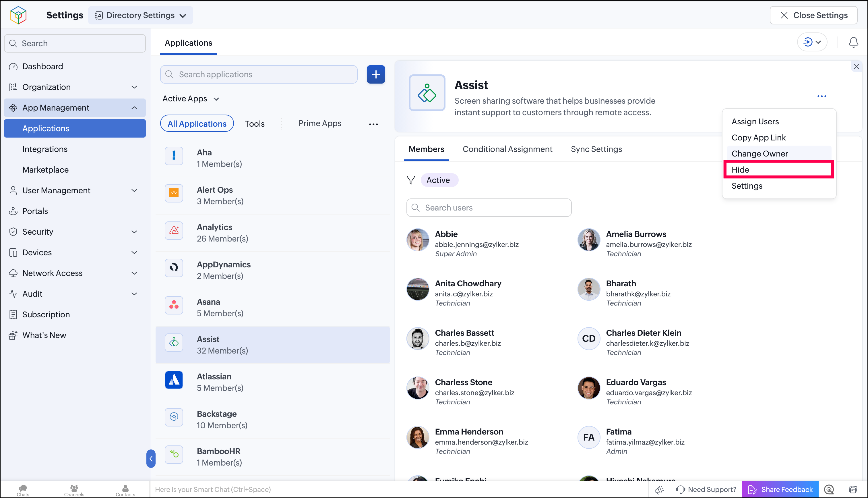Open the quick actions dropdown beside the bell
Screen dimensions: 868x498
[812, 42]
